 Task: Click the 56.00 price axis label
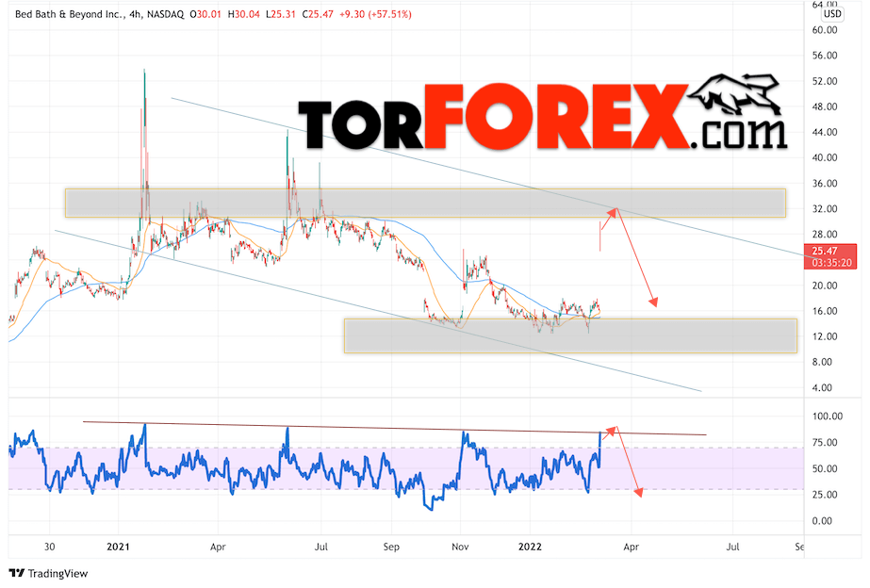[x=825, y=56]
